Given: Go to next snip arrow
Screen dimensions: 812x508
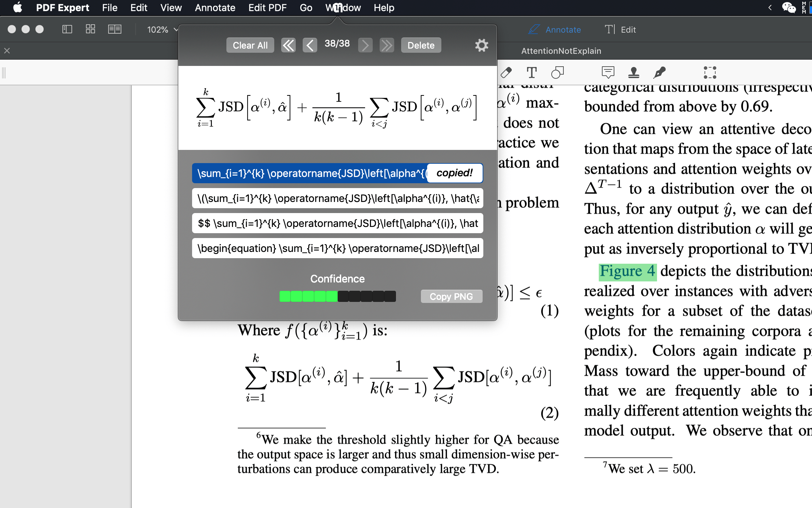Looking at the screenshot, I should pyautogui.click(x=365, y=45).
